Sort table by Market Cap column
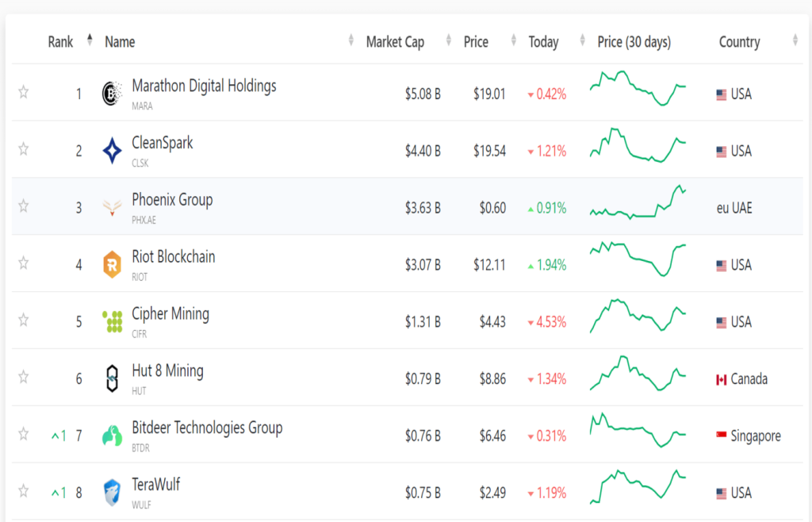 click(x=395, y=42)
